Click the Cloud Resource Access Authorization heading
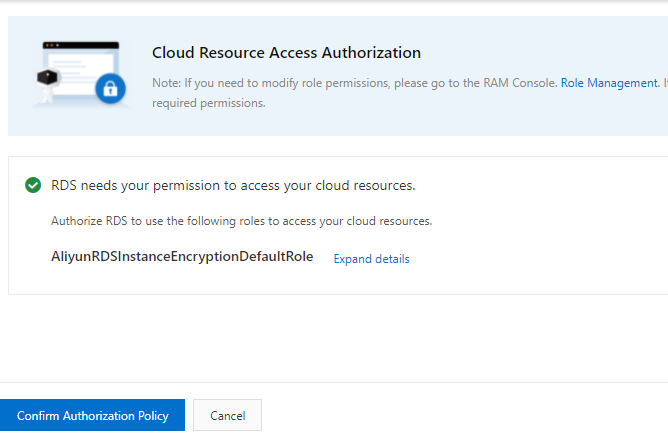Viewport: 668px width, 443px height. 286,53
